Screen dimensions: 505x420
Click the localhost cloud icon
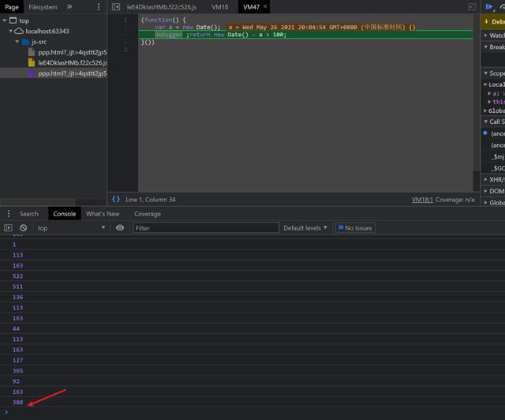19,32
